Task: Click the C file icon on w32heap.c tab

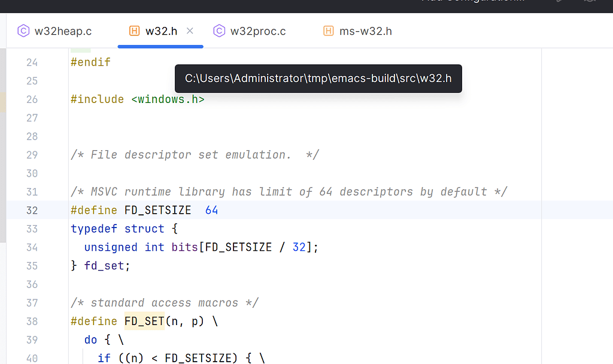Action: pyautogui.click(x=23, y=31)
